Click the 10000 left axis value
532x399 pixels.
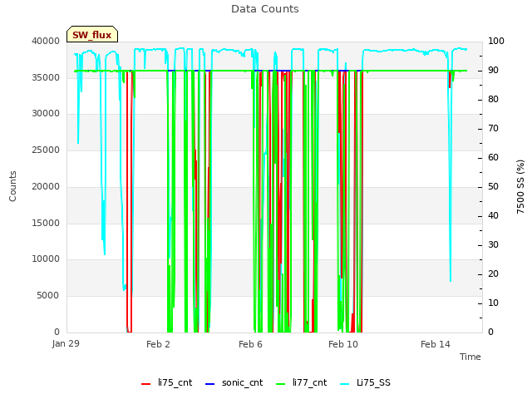click(46, 259)
